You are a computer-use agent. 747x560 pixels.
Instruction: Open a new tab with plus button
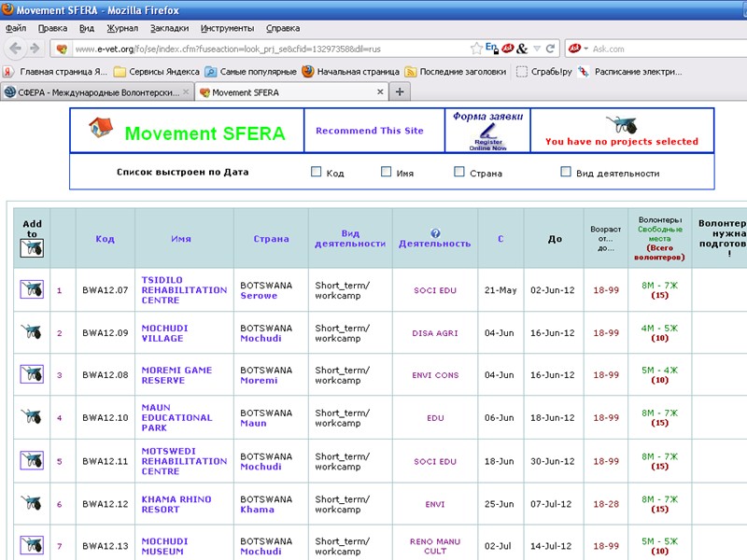400,92
